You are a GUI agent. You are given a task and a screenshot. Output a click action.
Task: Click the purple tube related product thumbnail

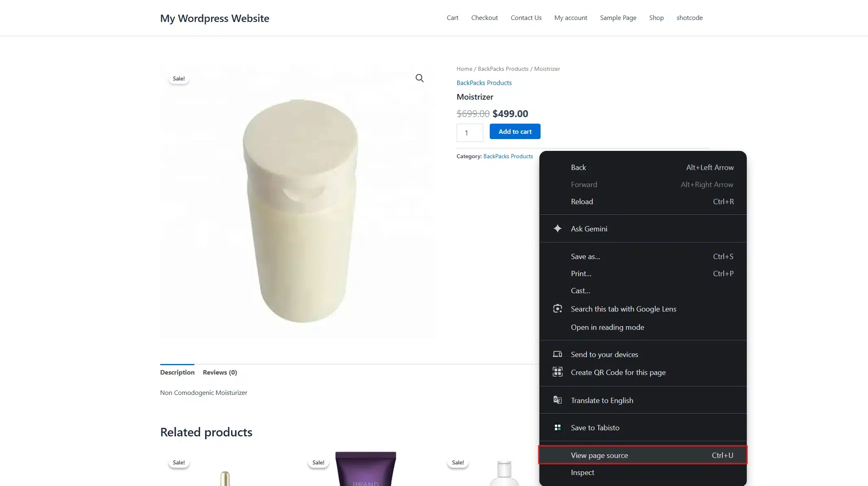(366, 469)
